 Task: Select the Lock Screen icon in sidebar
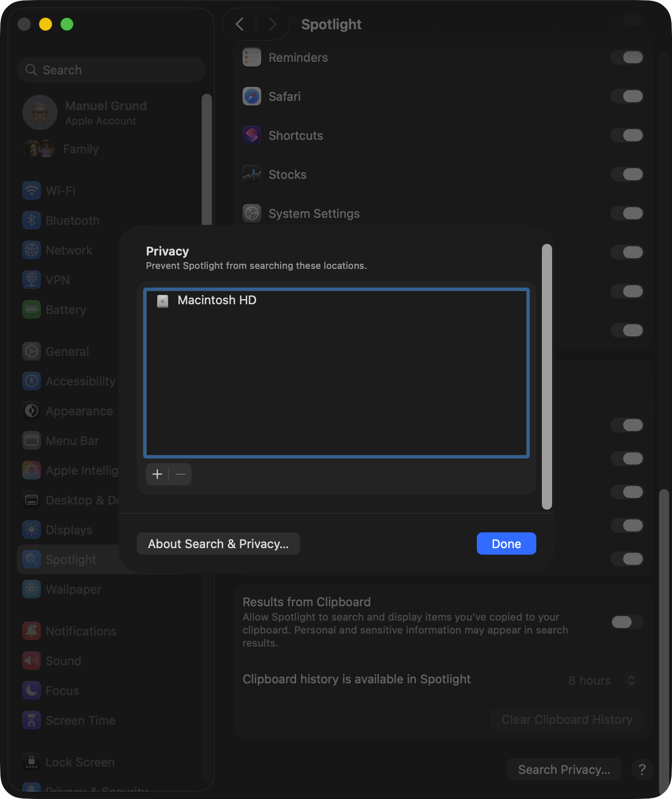coord(32,762)
